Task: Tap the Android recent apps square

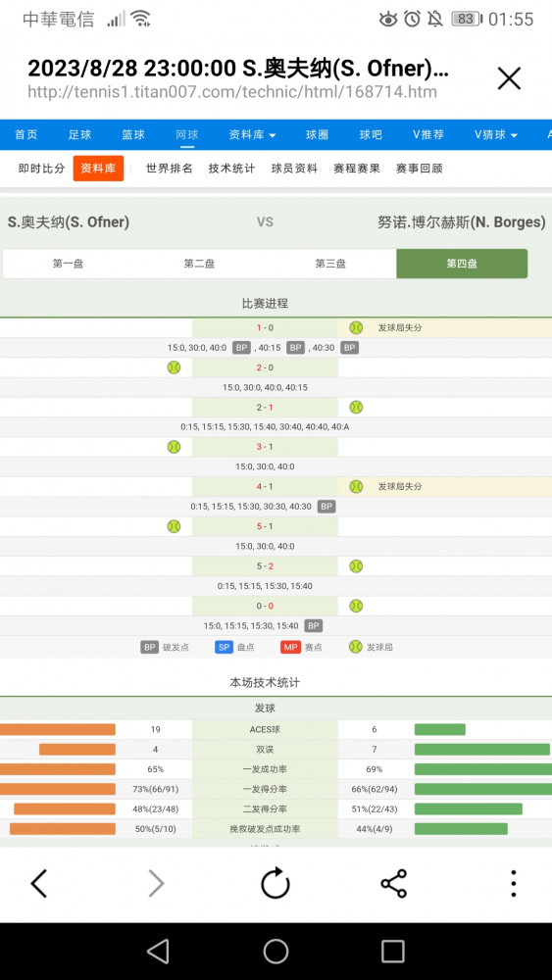Action: pos(392,952)
